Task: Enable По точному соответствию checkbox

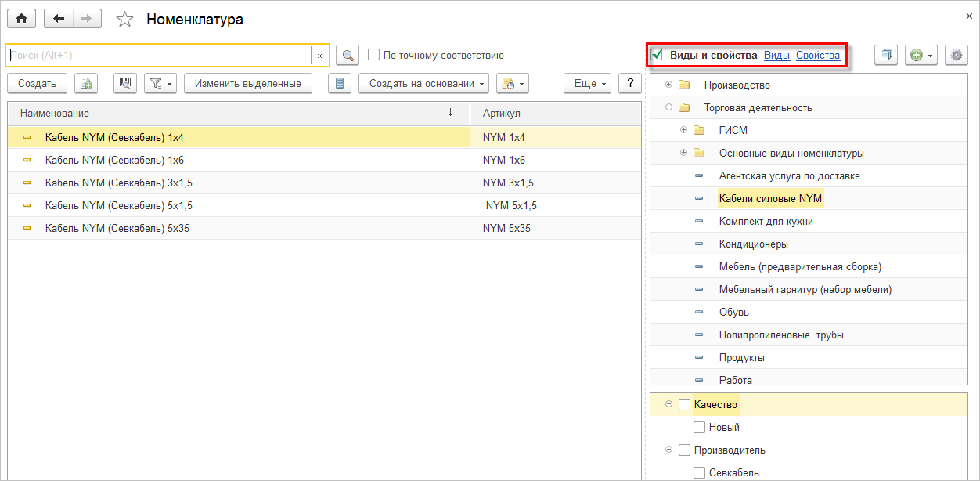Action: 374,56
